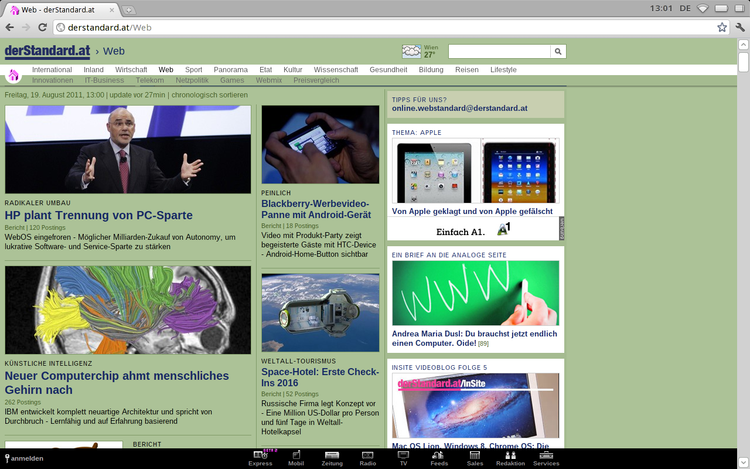Open the Feeds icon in bottom bar
Image resolution: width=750 pixels, height=469 pixels.
click(439, 457)
